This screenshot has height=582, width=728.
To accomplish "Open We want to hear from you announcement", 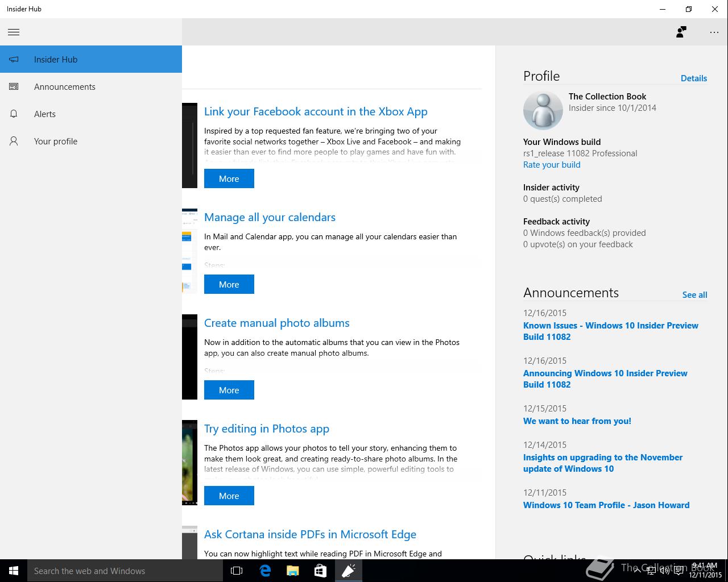I will pyautogui.click(x=577, y=421).
